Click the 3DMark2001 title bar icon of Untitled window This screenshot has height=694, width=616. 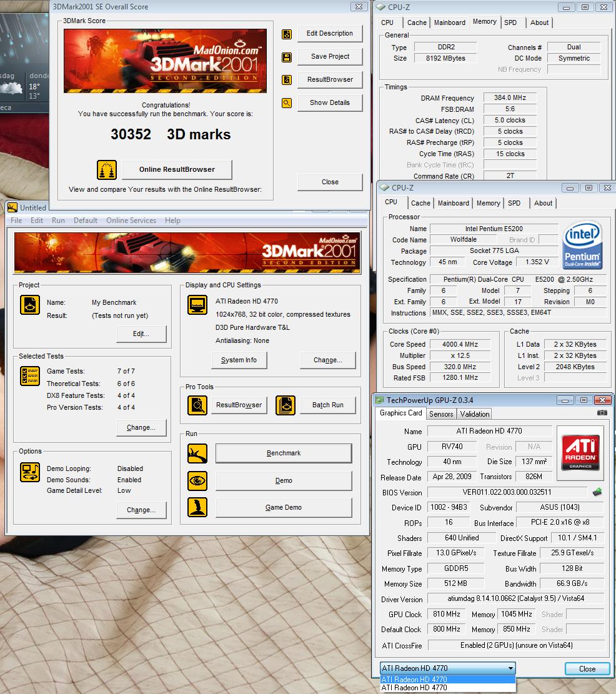tap(12, 207)
